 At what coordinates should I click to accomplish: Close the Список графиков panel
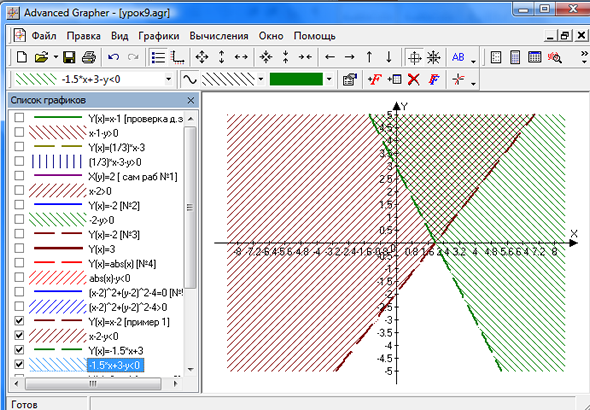(x=191, y=100)
